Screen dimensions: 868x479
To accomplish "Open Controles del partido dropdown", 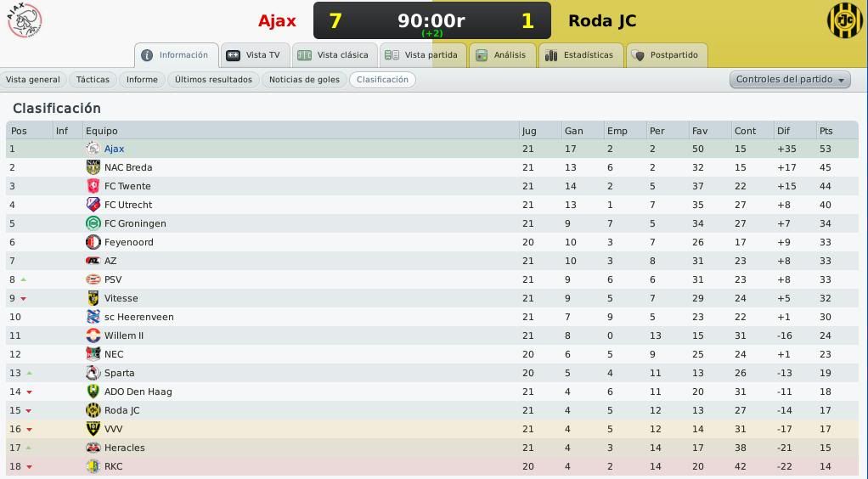I will [790, 79].
